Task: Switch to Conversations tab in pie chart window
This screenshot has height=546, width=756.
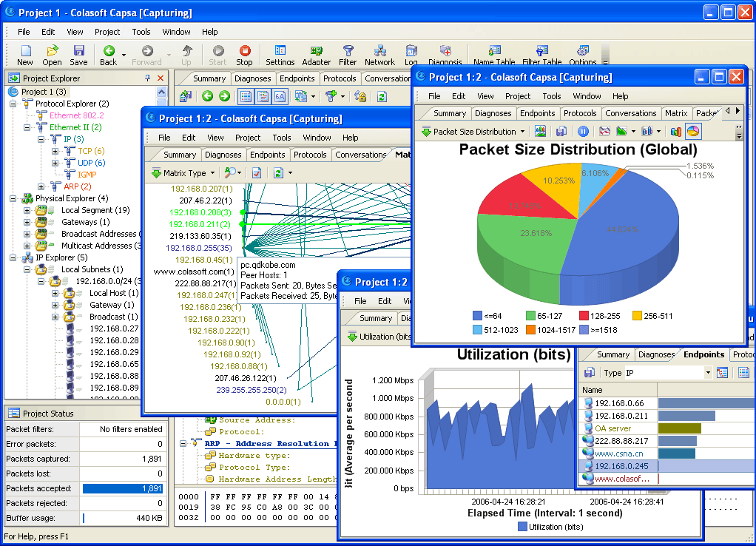Action: (x=630, y=113)
